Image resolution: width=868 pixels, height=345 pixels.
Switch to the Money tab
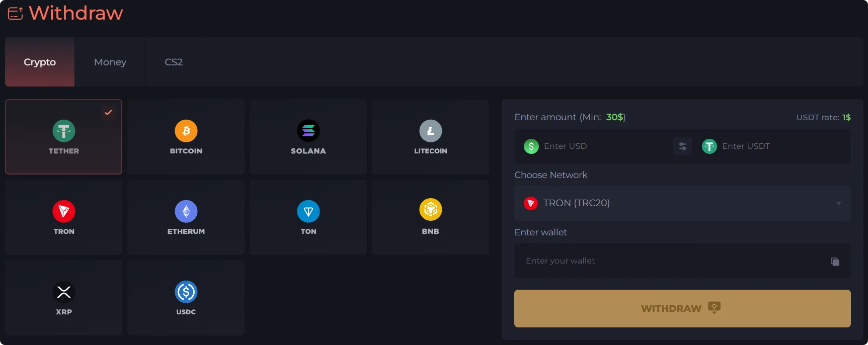click(x=110, y=62)
